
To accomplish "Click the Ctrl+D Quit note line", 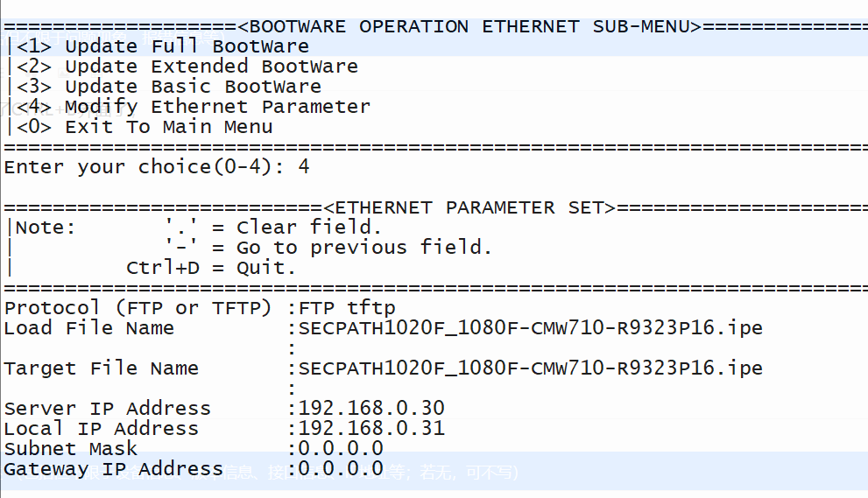I will (x=210, y=268).
